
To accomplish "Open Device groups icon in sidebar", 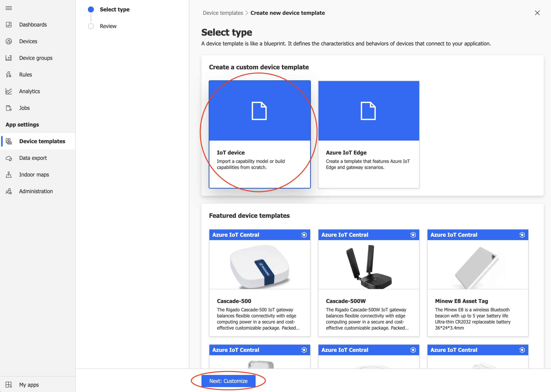I will [x=9, y=58].
